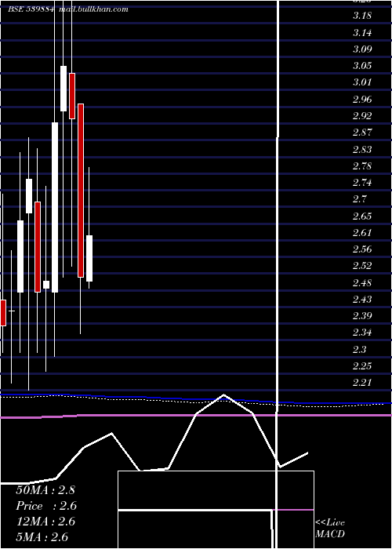Click the '50MA : 2.8' legend line
The width and height of the screenshot is (392, 549).
45,490
